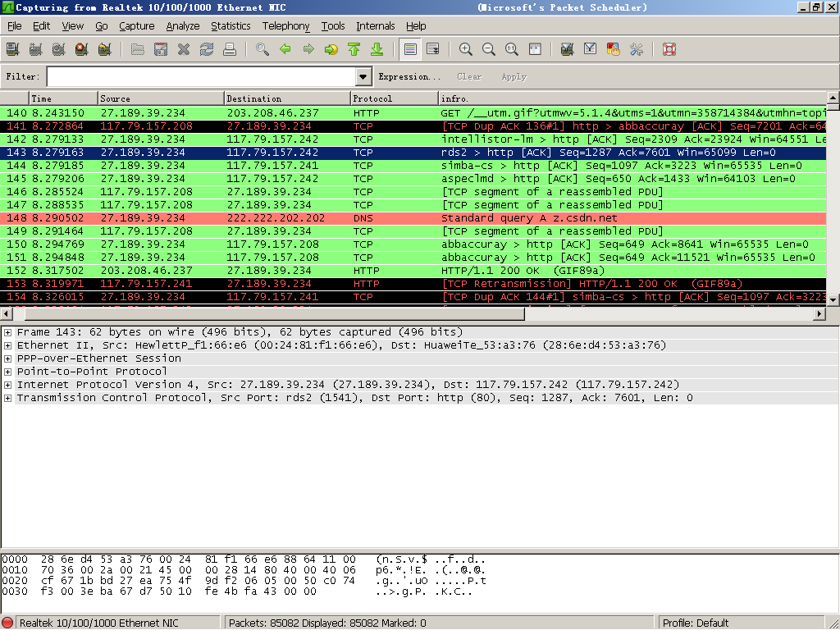This screenshot has height=630, width=840.
Task: Expand Point-to-Point Protocol node
Action: pos(7,372)
